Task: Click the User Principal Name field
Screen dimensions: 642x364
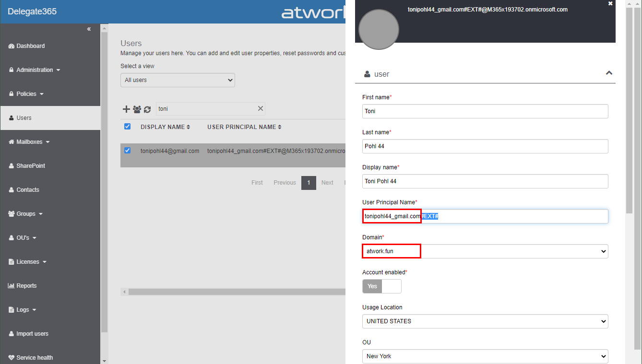Action: click(x=485, y=216)
